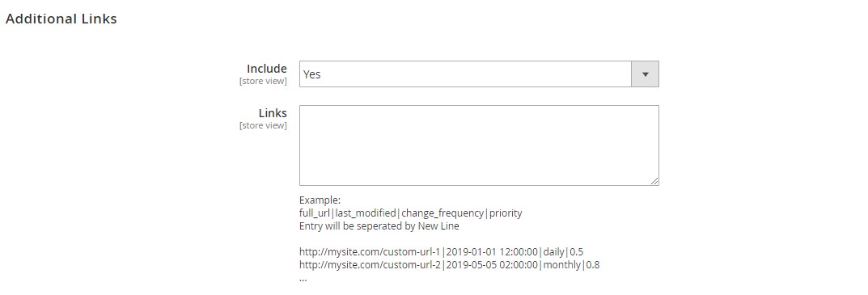Image resolution: width=868 pixels, height=295 pixels.
Task: Click the custom-url-2 example line
Action: [x=450, y=264]
